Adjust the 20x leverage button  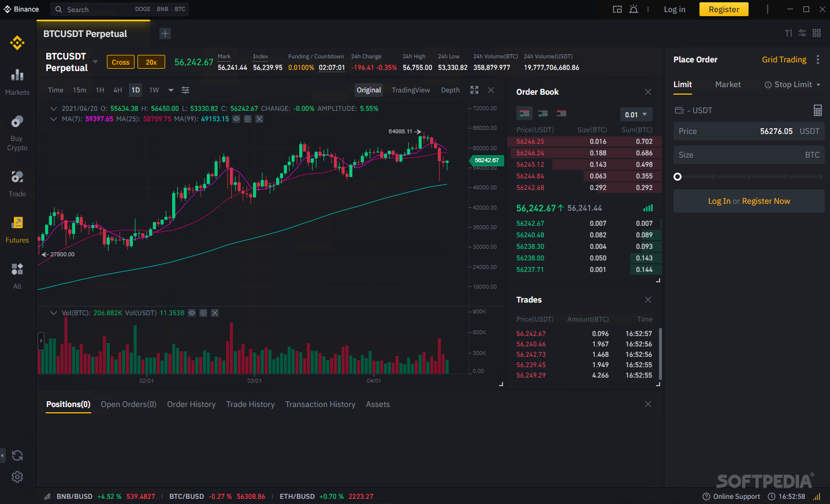click(151, 62)
